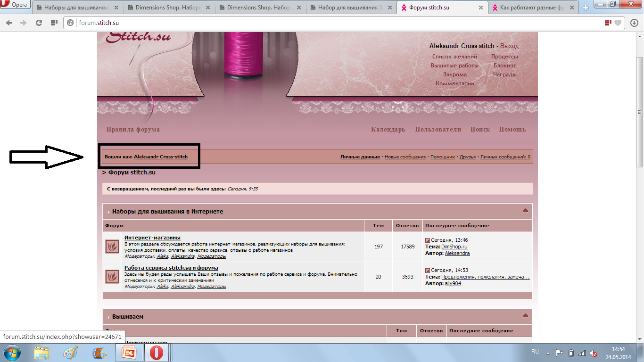Click the Выход logout link

point(509,46)
